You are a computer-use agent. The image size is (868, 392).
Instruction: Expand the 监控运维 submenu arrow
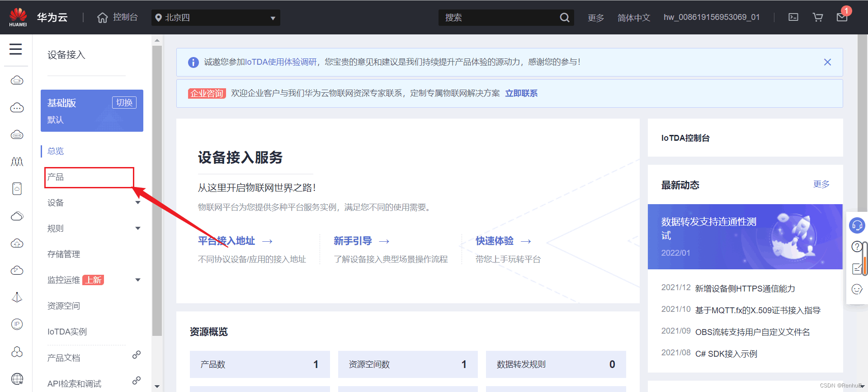[138, 280]
